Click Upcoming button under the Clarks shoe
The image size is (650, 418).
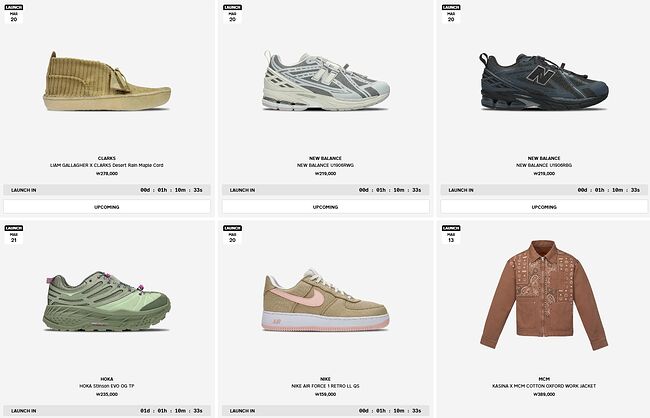[x=107, y=207]
